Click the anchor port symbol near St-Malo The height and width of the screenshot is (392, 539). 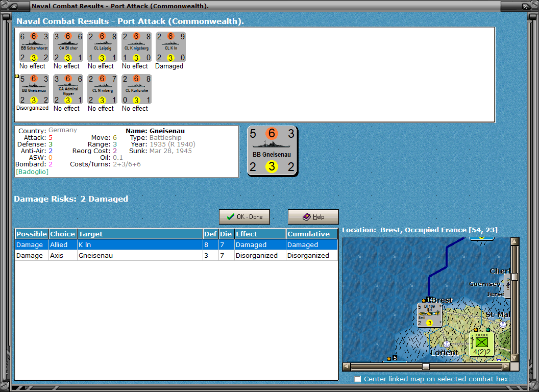(x=503, y=324)
